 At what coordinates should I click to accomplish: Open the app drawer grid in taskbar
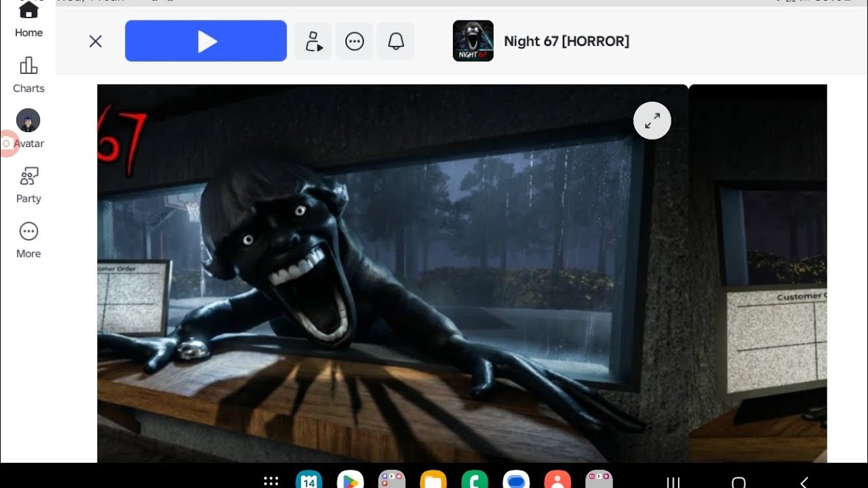271,481
